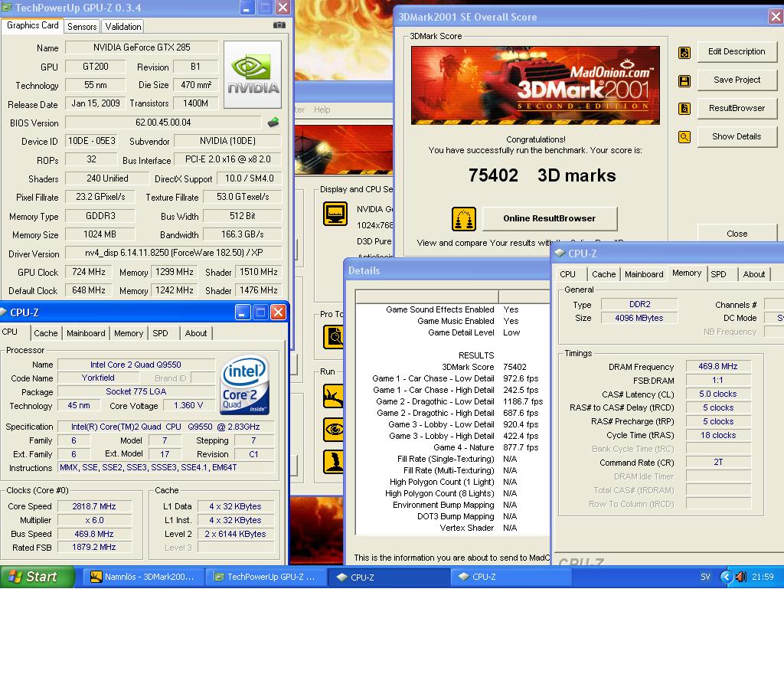Open the About tab in right CPU-Z window
Screen dimensions: 784x674
coord(753,274)
